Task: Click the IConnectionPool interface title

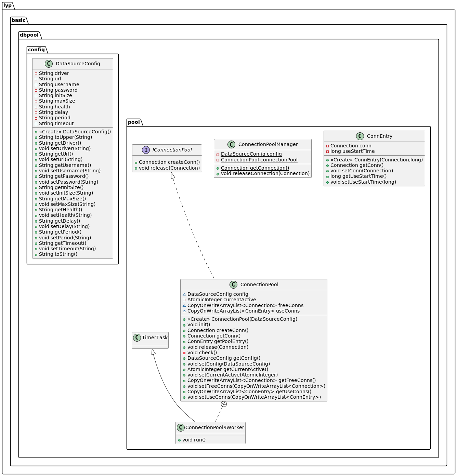Action: [x=172, y=150]
